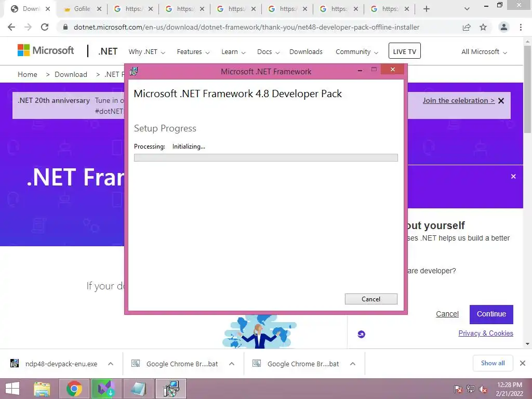Click the page scrollbar down arrow
Image resolution: width=532 pixels, height=399 pixels.
click(528, 344)
